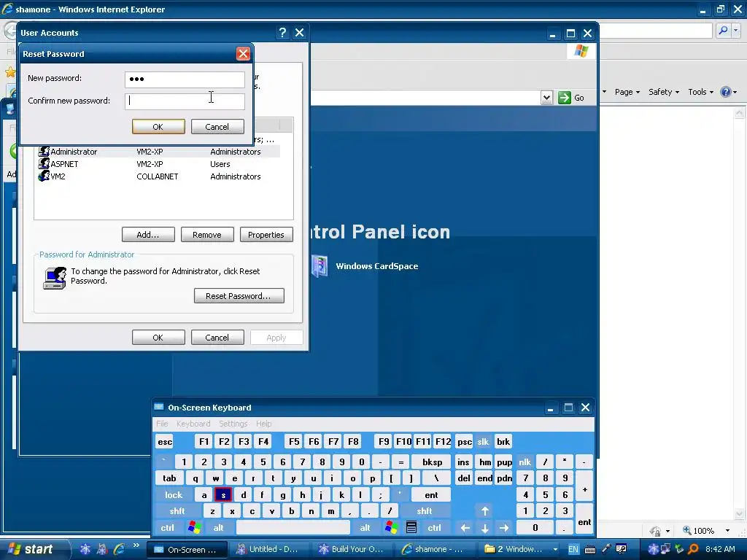Click OK at bottom of User Accounts
747x560 pixels.
(158, 337)
